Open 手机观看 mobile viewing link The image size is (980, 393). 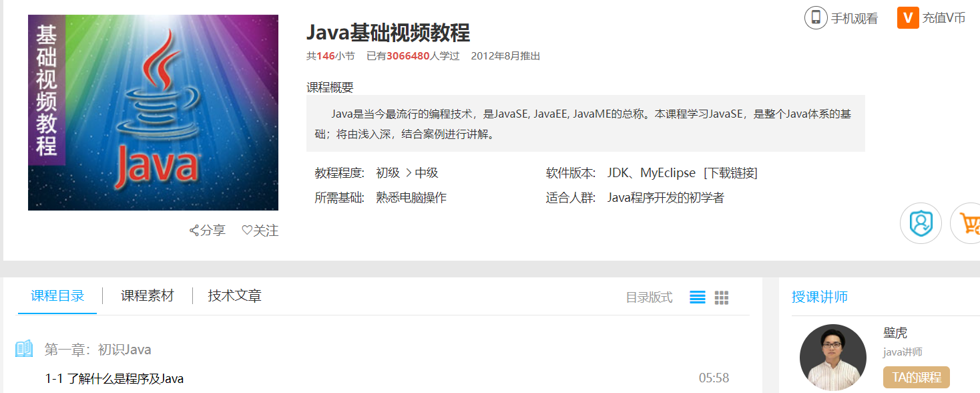[x=854, y=18]
